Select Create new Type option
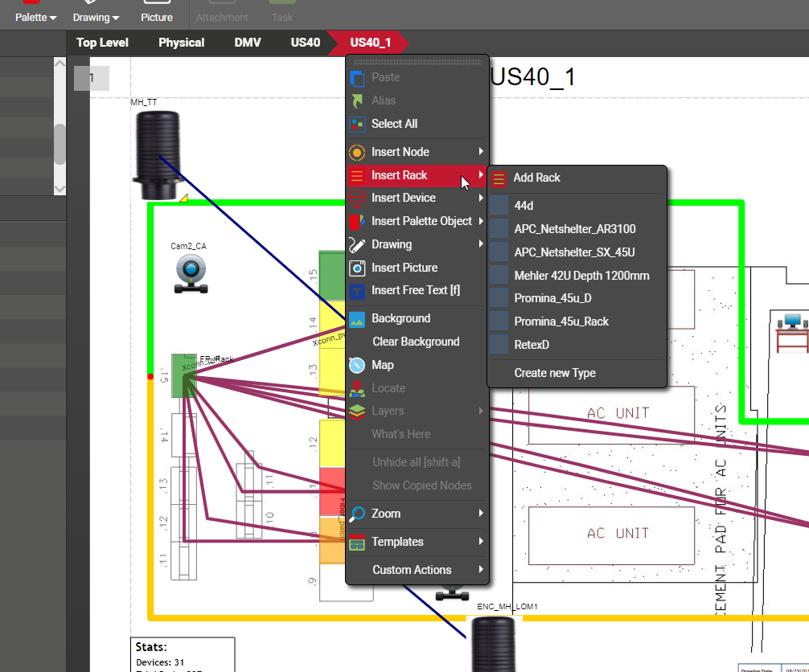Screen dimensions: 809x672 point(555,373)
